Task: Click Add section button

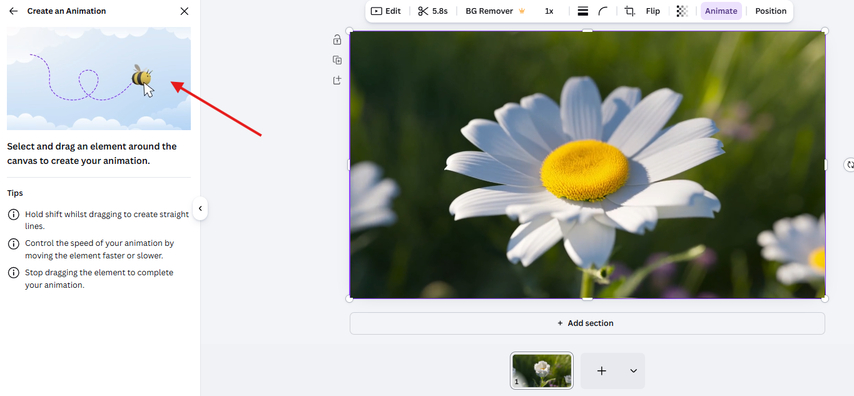Action: (587, 323)
